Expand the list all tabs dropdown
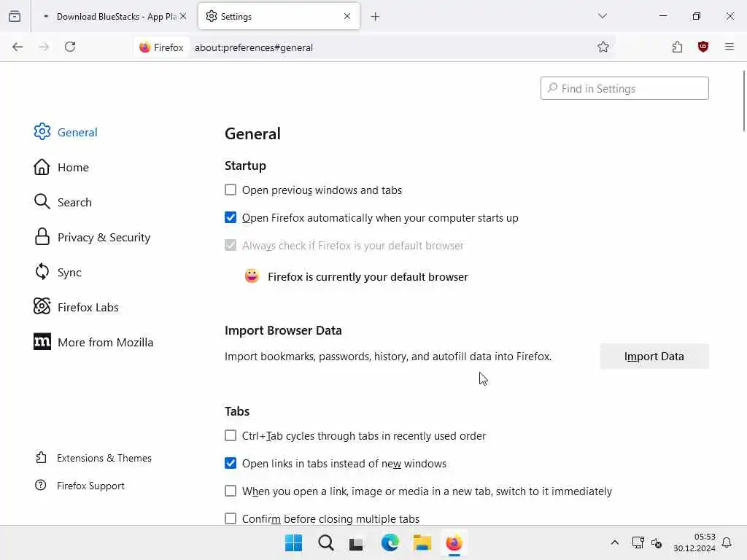The height and width of the screenshot is (560, 747). [603, 16]
